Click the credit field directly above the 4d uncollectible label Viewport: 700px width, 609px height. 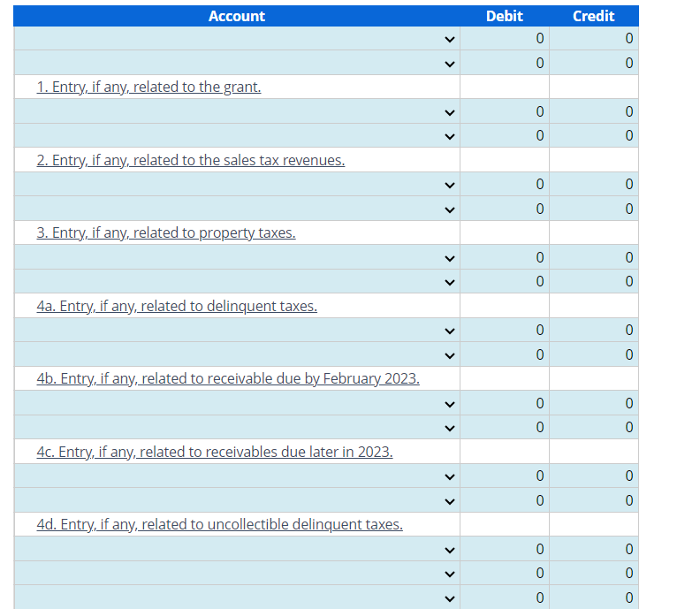(x=594, y=500)
